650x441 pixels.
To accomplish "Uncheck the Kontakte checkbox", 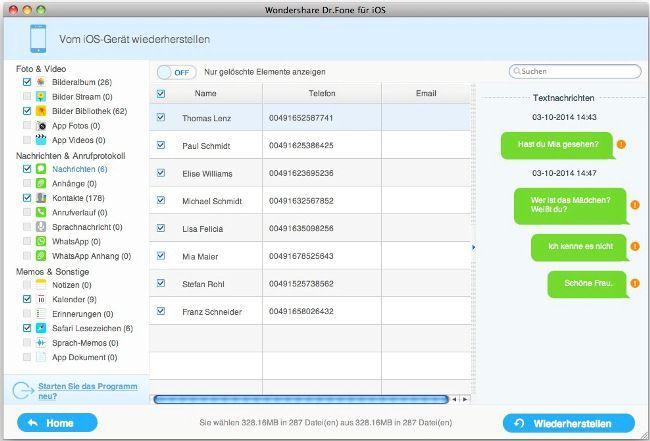I will [x=27, y=198].
